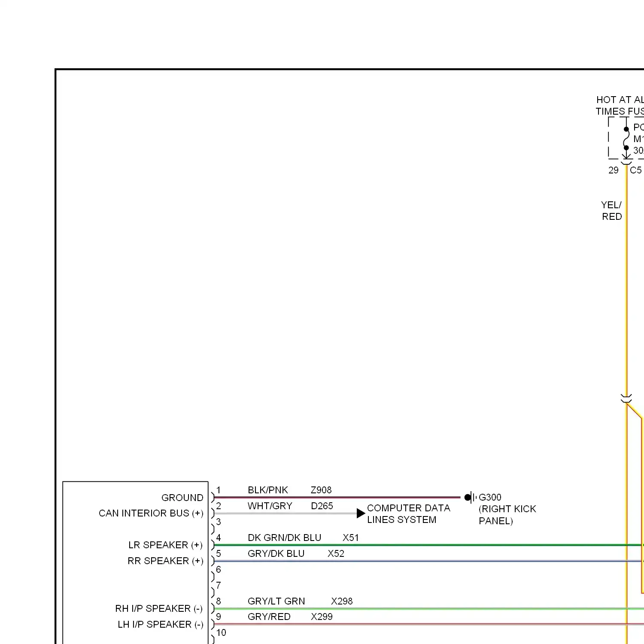Click the BLK/PNK wire color label
The width and height of the screenshot is (644, 644).
coord(267,490)
